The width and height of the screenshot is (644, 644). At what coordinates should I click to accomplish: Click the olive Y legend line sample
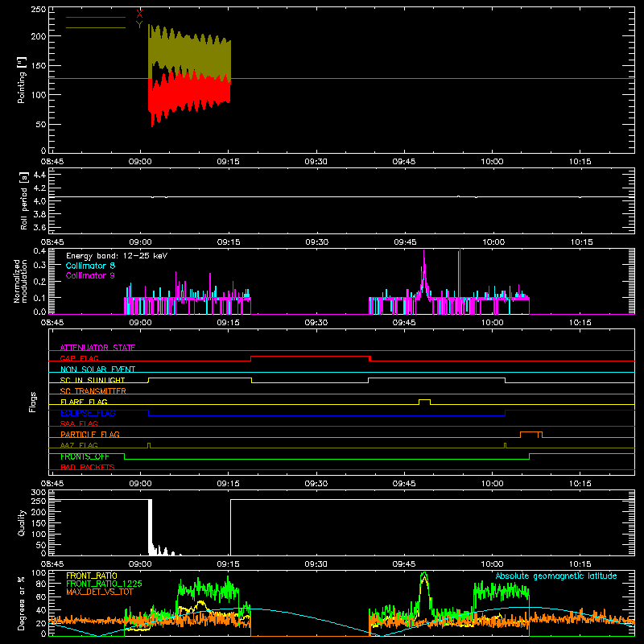[x=96, y=27]
